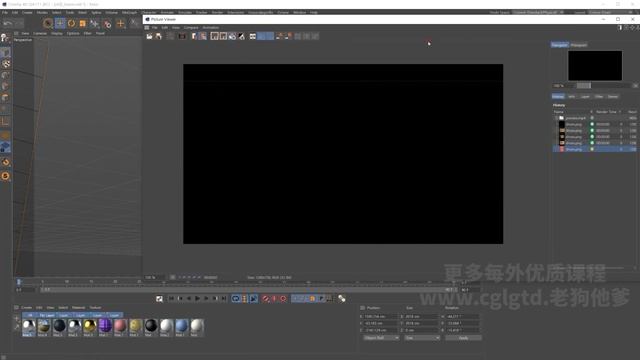
Task: Click the Rotation H input field
Action: [462, 316]
